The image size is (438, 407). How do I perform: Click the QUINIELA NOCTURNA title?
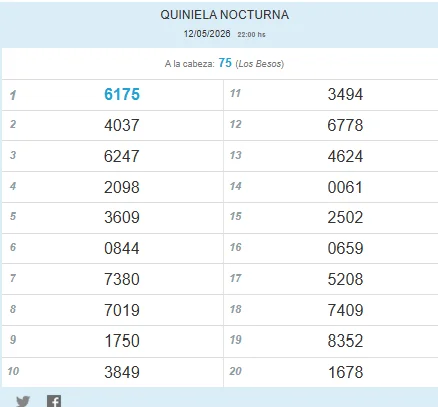pos(224,15)
